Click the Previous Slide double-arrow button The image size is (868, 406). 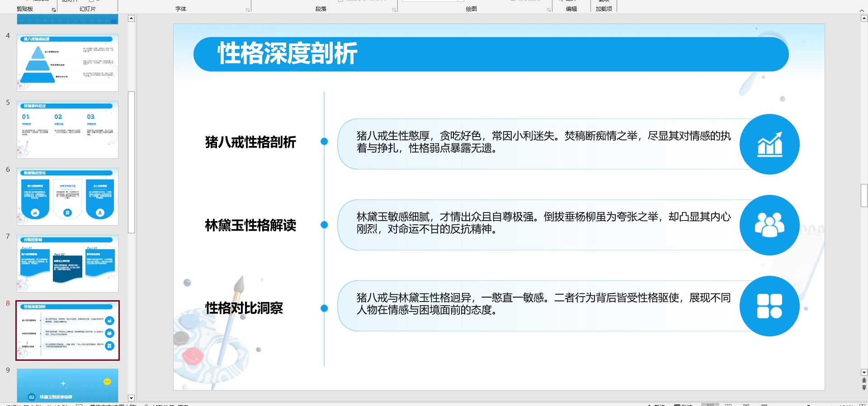[864, 380]
